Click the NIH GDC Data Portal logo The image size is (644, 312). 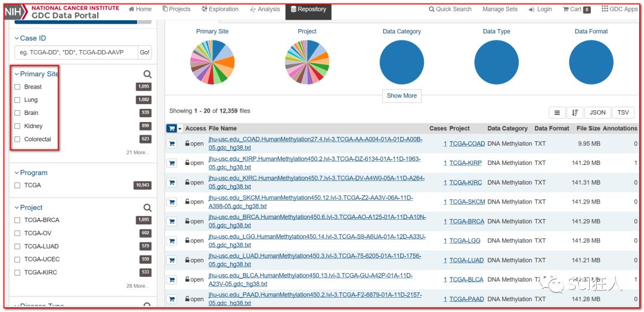pyautogui.click(x=61, y=12)
